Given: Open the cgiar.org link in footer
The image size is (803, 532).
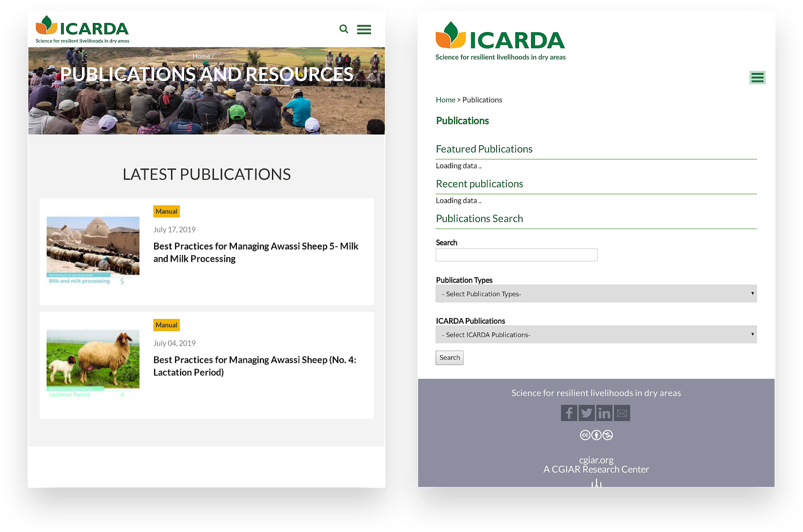Looking at the screenshot, I should click(596, 459).
